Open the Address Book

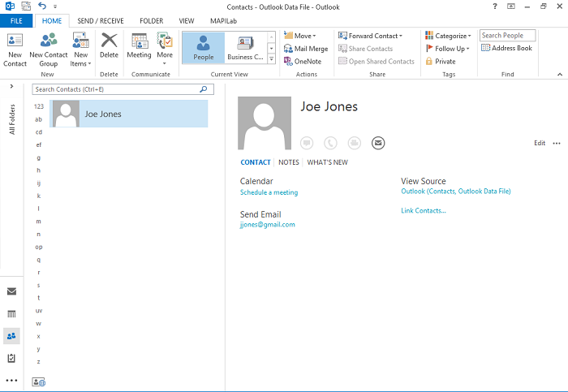pos(506,48)
